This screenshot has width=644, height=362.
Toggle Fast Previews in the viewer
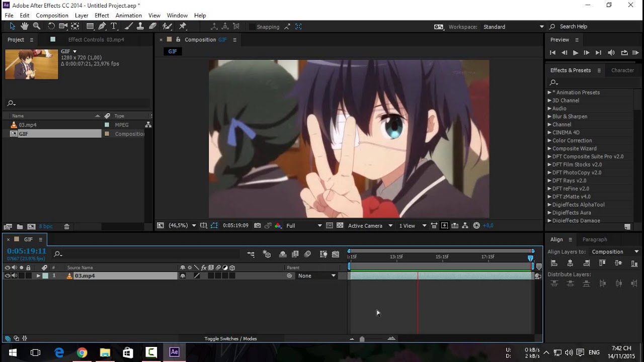coord(444,226)
